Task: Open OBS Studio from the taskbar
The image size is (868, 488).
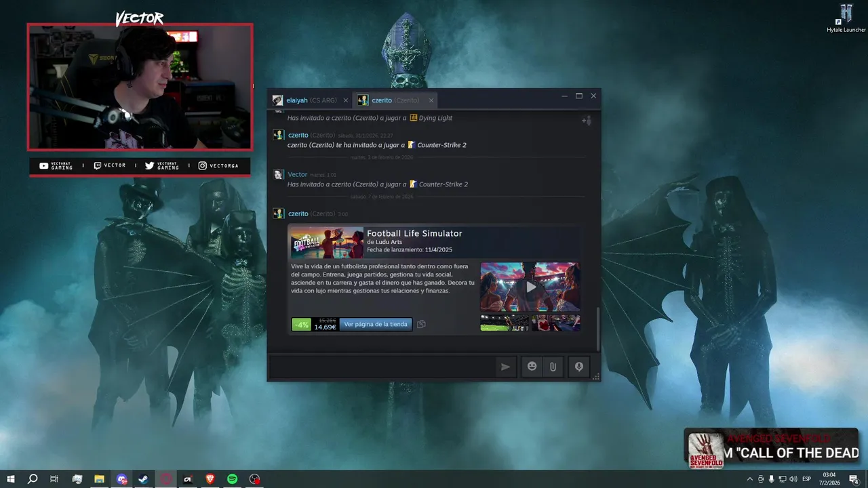Action: tap(254, 479)
